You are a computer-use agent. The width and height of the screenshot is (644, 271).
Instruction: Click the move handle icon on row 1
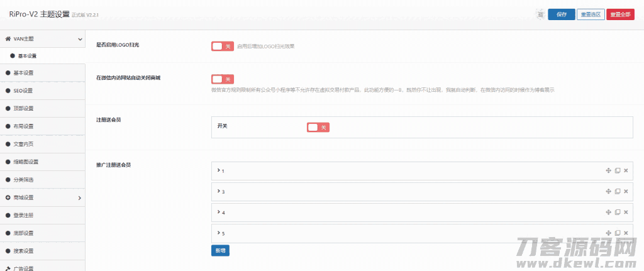(609, 170)
